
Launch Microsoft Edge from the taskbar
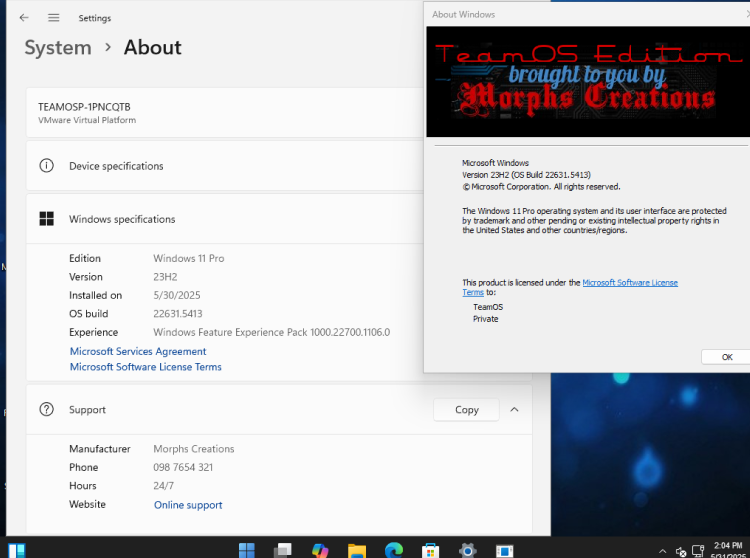[394, 550]
